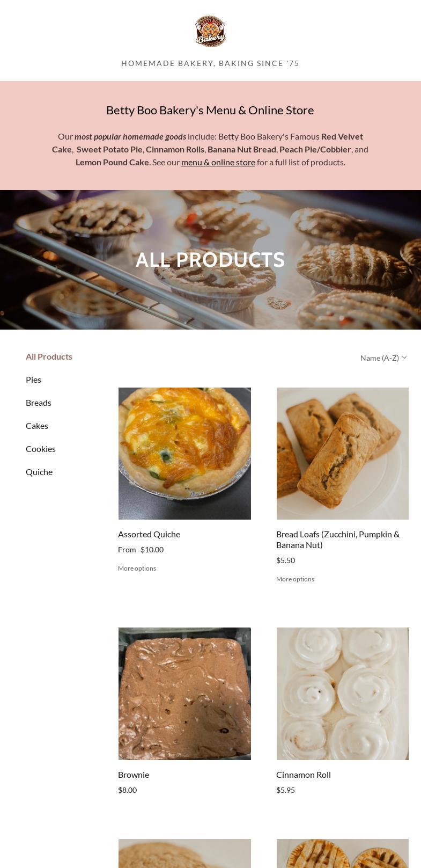Open the Brownie product image
Image resolution: width=421 pixels, height=868 pixels.
tap(184, 694)
